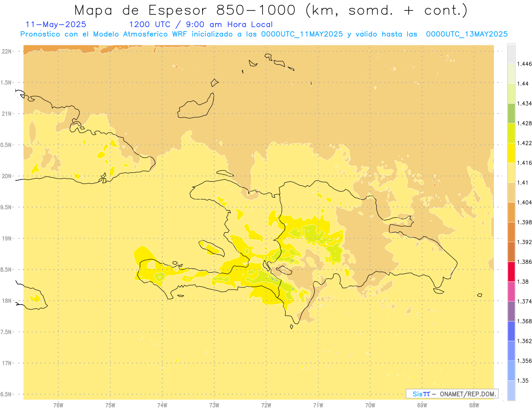Click the purple legend swatch above 1.368
Screen dimensions: 532x411
511,311
